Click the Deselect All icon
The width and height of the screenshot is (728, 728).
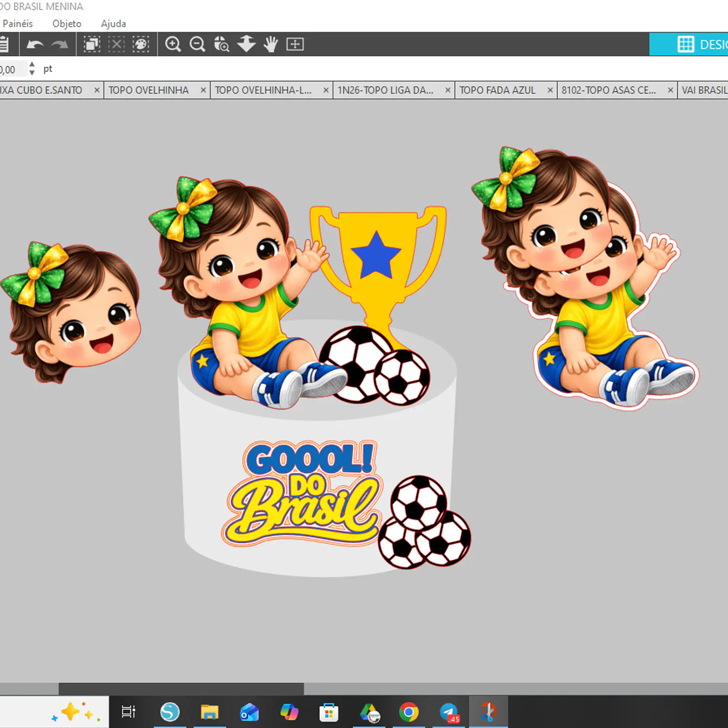coord(116,44)
